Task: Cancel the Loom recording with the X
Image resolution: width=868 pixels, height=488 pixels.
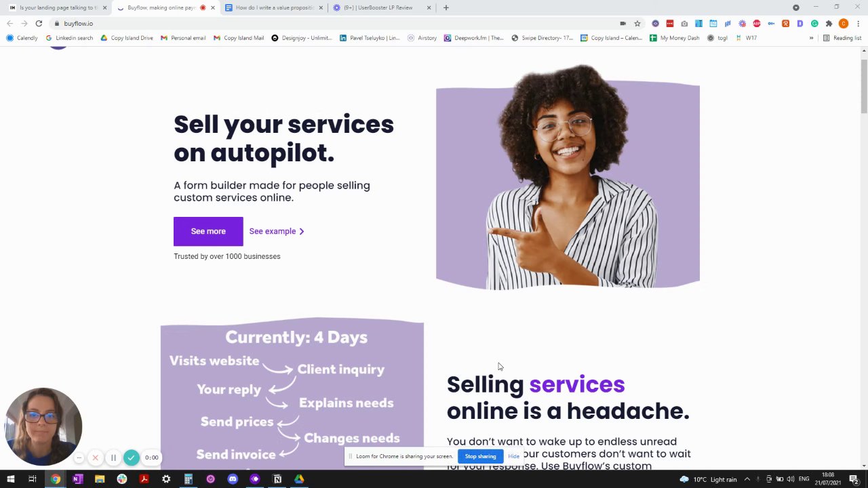Action: click(x=96, y=457)
